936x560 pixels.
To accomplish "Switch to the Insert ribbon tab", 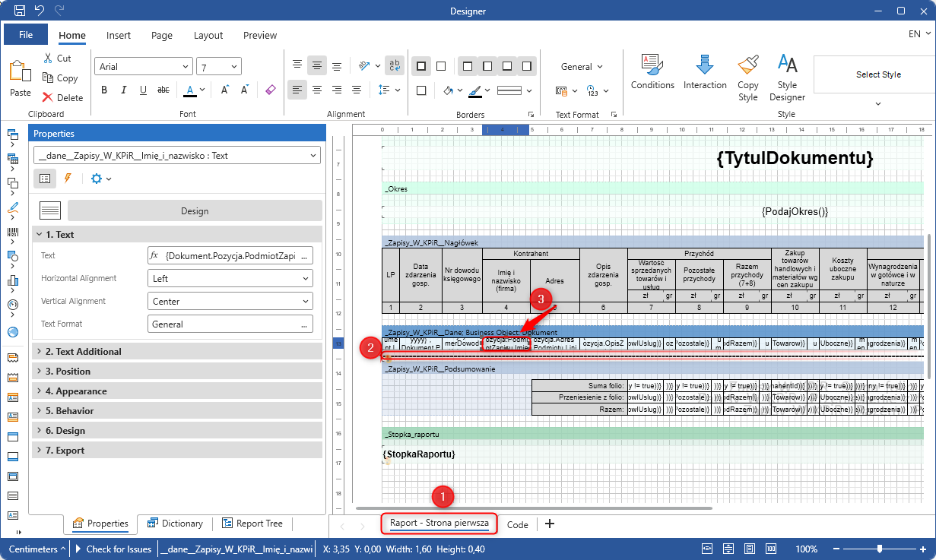I will point(119,35).
